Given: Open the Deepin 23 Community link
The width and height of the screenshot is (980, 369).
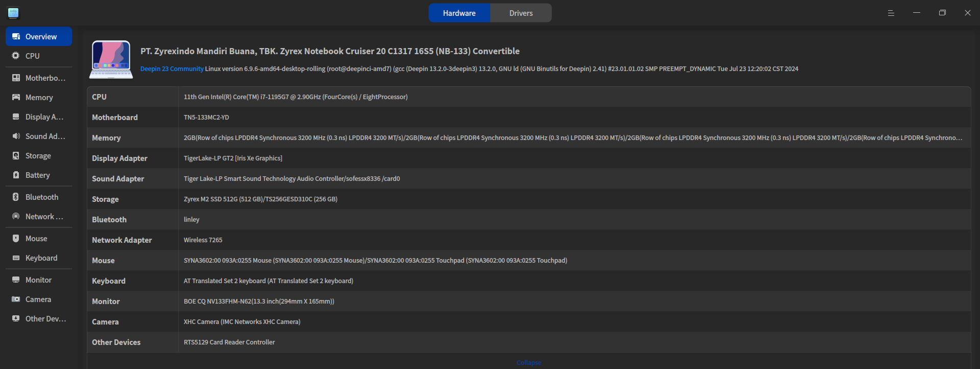Looking at the screenshot, I should (172, 68).
